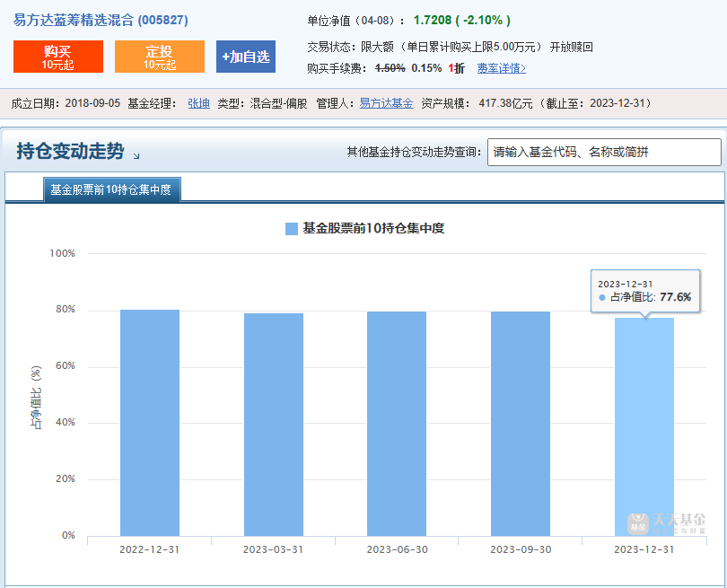Click the 2023-09-30 bar
The height and width of the screenshot is (588, 727).
point(521,424)
